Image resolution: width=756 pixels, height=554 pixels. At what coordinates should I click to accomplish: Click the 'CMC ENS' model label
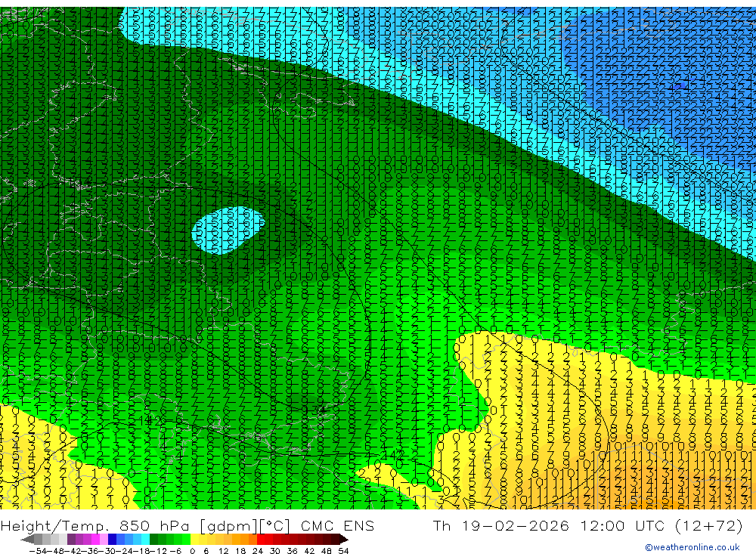coord(337,525)
